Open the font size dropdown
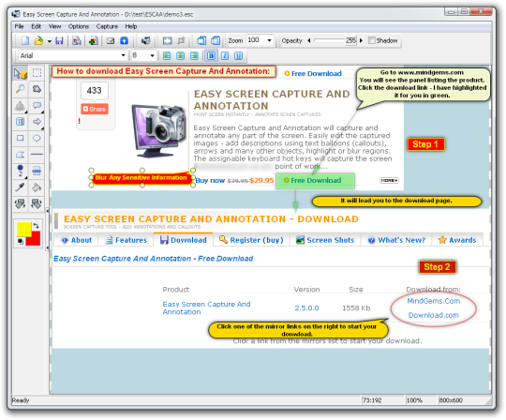Viewport: 506px width, 420px height. pos(152,55)
